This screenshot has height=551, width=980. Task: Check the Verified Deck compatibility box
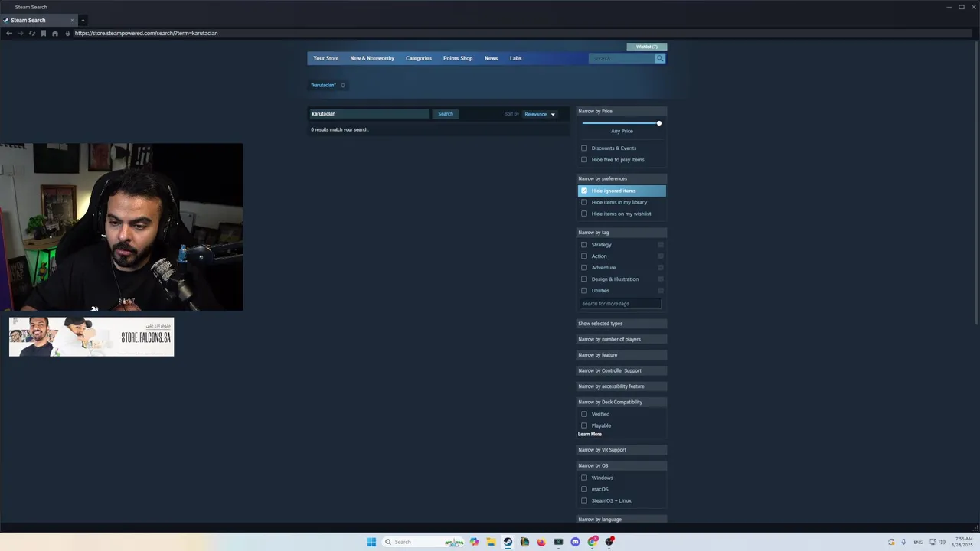(584, 414)
